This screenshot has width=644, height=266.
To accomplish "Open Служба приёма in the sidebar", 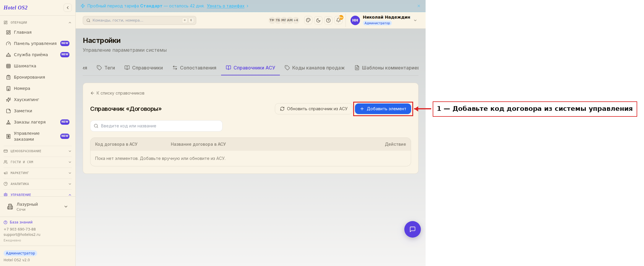I will tap(38, 55).
